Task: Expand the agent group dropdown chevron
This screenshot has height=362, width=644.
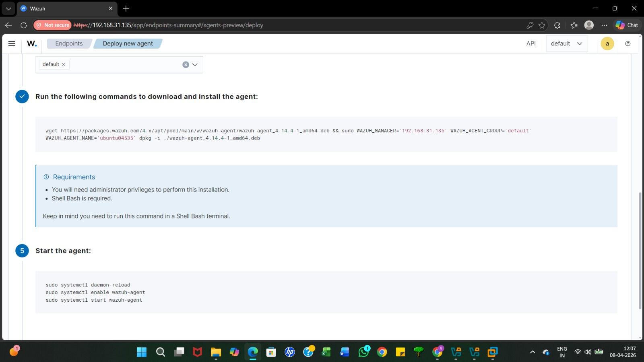Action: (x=195, y=65)
